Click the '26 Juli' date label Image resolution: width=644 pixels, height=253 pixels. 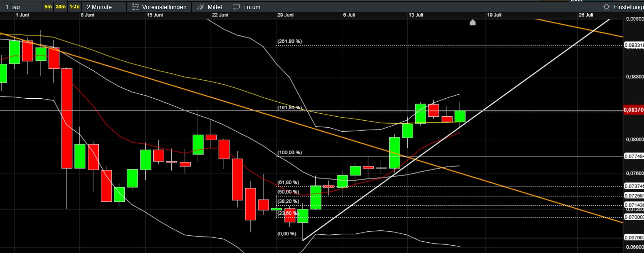[x=586, y=15]
